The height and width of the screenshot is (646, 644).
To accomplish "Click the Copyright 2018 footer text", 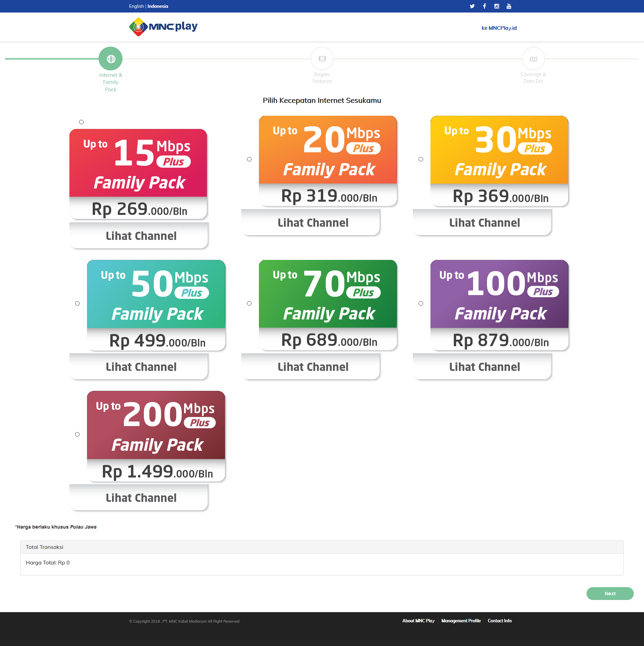I will coord(184,621).
